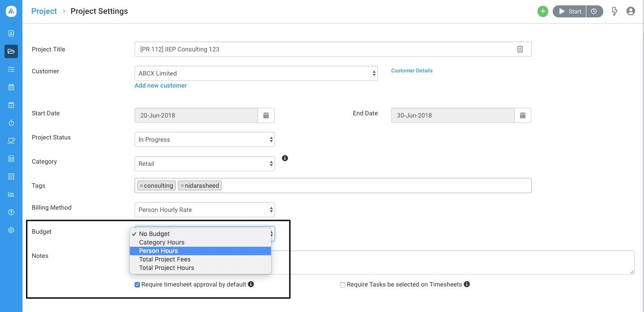Open the Billing Method dropdown
This screenshot has width=644, height=312.
[204, 210]
